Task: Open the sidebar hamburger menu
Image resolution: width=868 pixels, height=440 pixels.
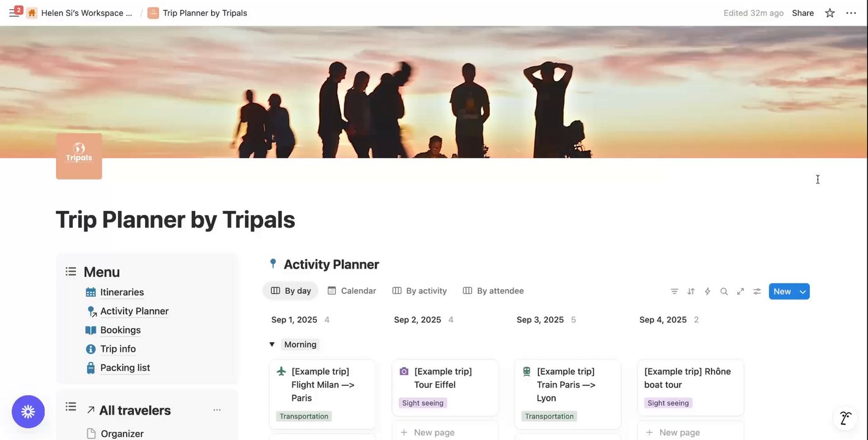Action: [x=13, y=13]
